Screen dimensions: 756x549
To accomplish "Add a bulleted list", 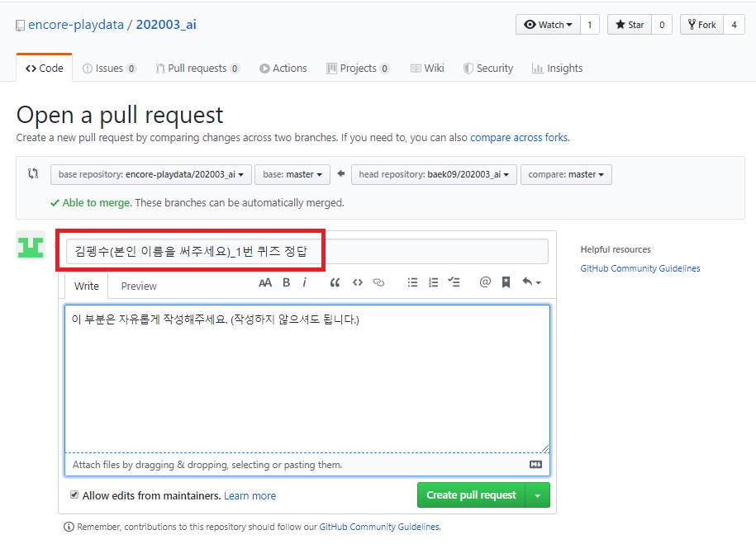I will (413, 282).
